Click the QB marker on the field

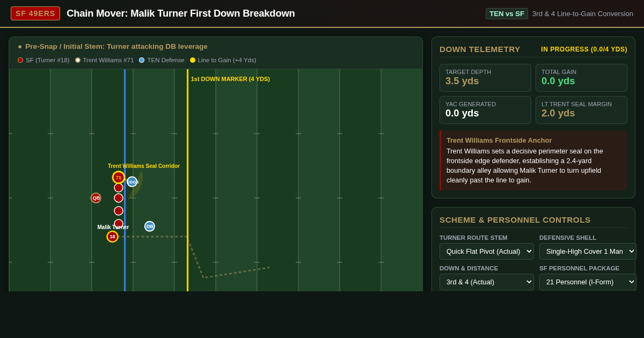(96, 198)
